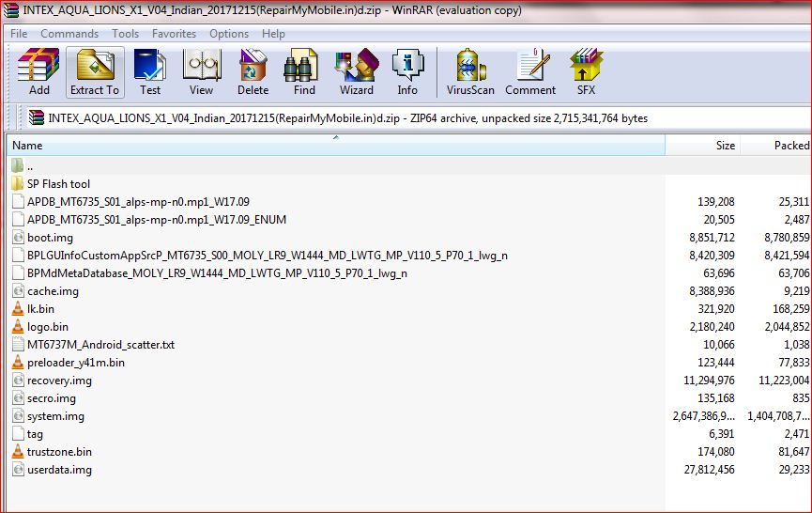The height and width of the screenshot is (513, 812).
Task: Click the lk.bin size value 321,920
Action: (716, 309)
